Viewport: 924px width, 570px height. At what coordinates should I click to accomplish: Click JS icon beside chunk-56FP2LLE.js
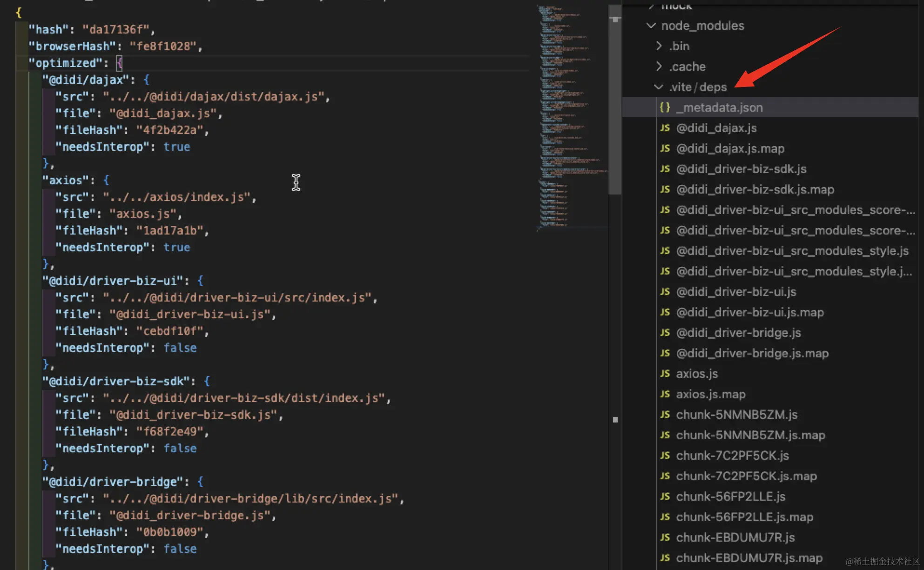tap(665, 496)
